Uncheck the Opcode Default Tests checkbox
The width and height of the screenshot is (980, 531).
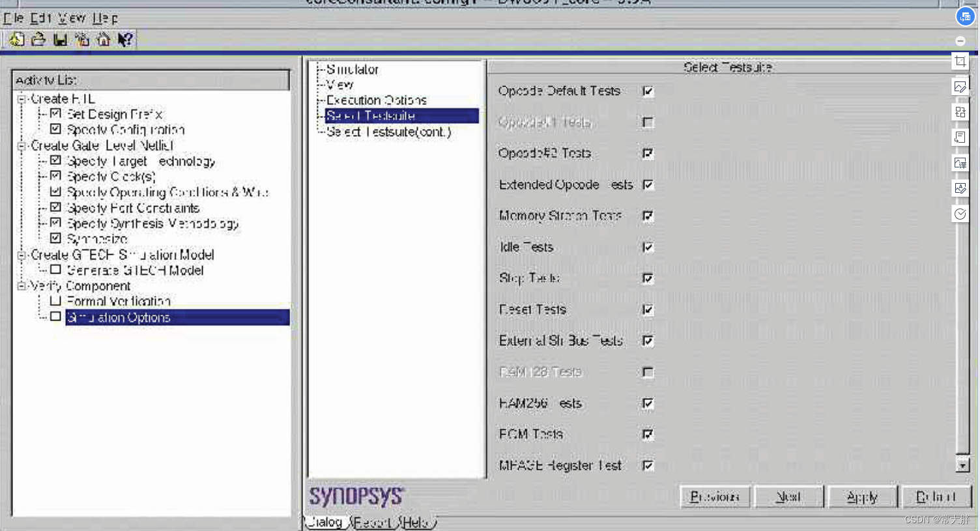pos(647,91)
